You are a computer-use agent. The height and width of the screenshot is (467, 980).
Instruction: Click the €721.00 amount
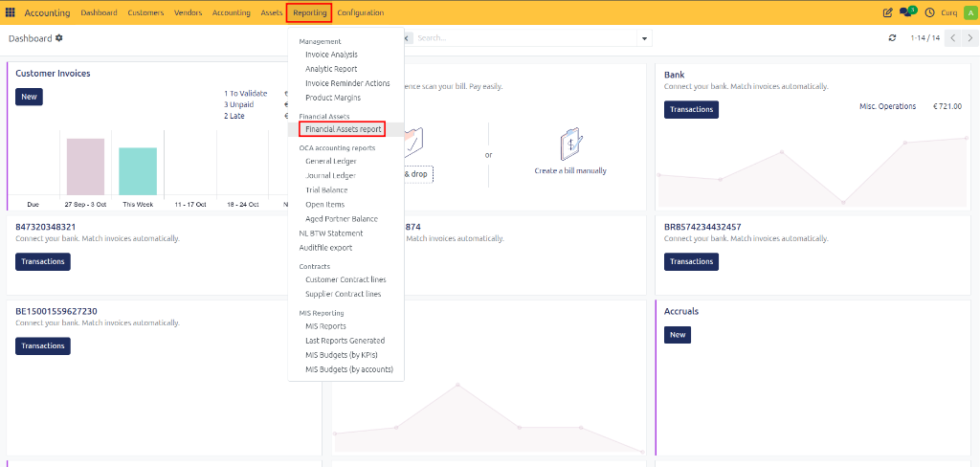click(947, 106)
